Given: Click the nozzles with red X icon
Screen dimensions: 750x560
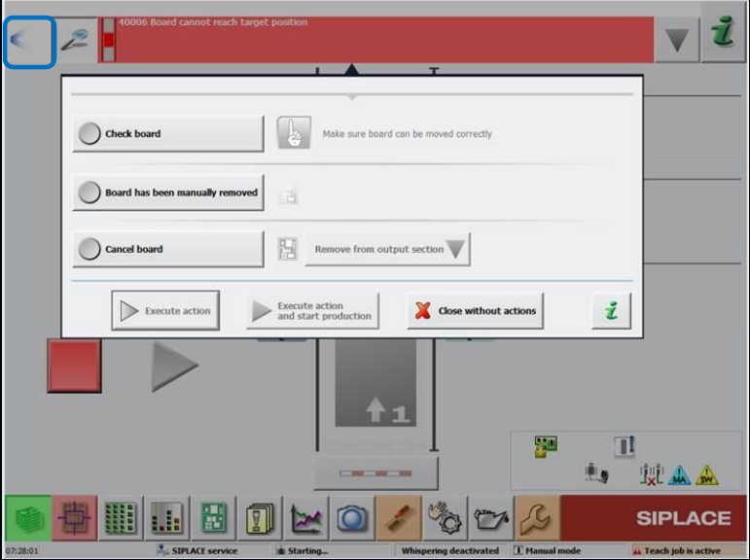Looking at the screenshot, I should 652,474.
